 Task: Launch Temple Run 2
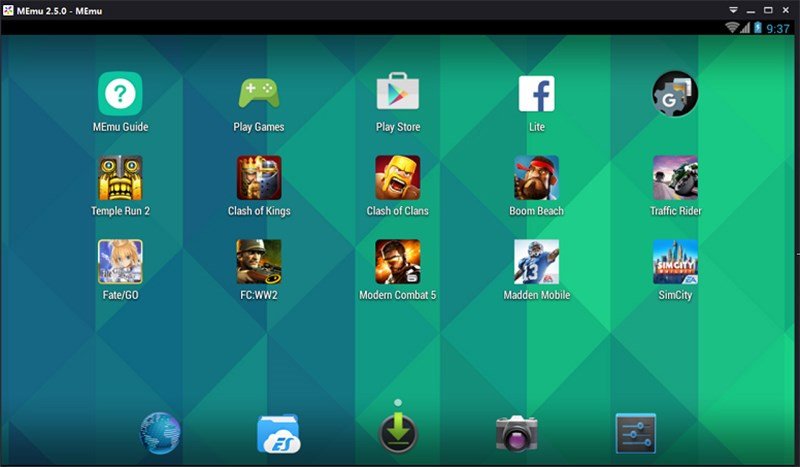(120, 178)
